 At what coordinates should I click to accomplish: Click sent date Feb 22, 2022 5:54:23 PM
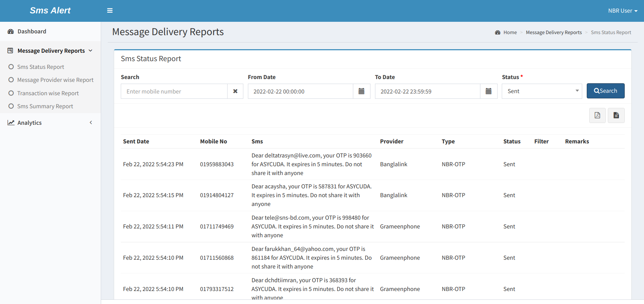153,164
